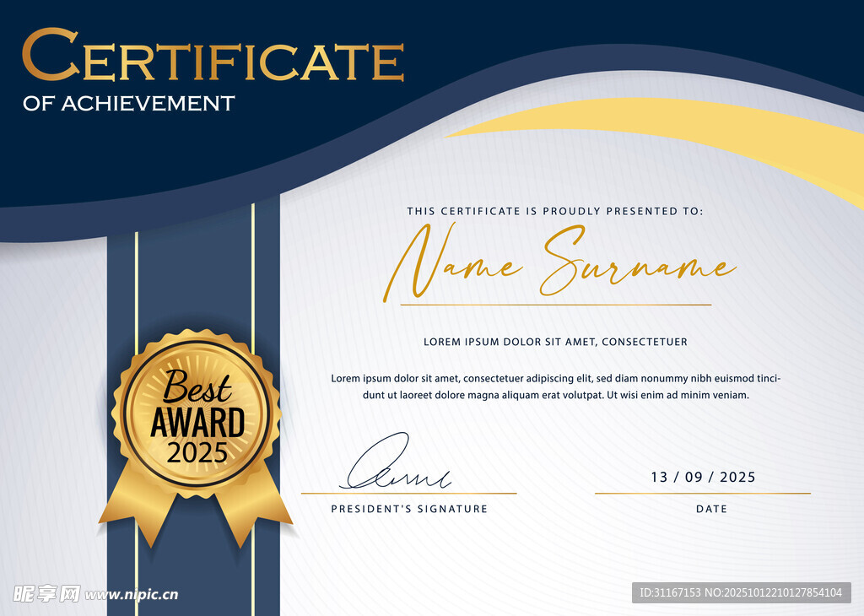Click the 'Name Surname' script text
The height and width of the screenshot is (616, 864).
pyautogui.click(x=559, y=262)
